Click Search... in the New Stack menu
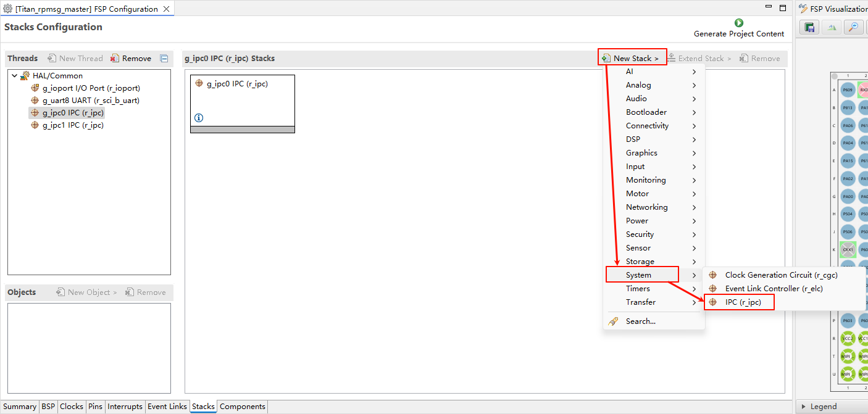Image resolution: width=868 pixels, height=414 pixels. click(640, 321)
